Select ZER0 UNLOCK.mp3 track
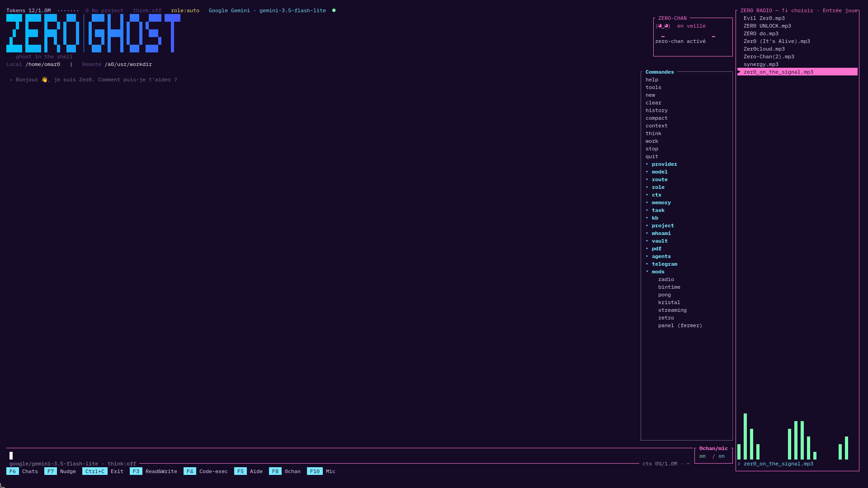Screen dimensions: 868x488 pyautogui.click(x=767, y=26)
